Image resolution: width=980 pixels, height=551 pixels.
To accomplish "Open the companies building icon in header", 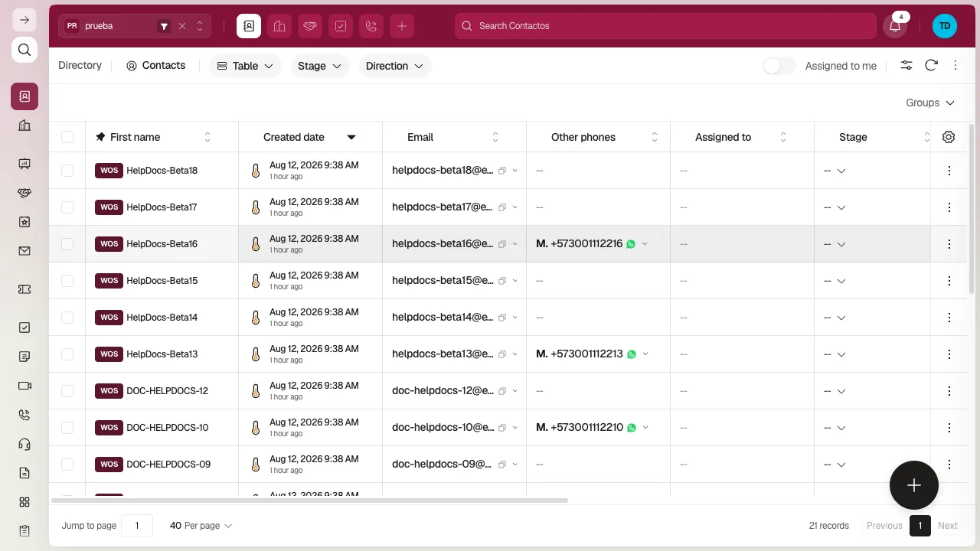I will 279,26.
